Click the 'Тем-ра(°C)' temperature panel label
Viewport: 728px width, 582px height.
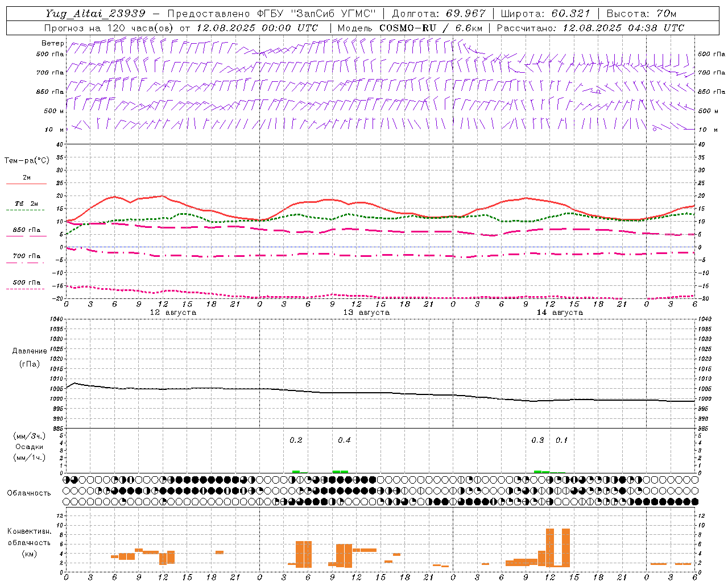coord(27,161)
